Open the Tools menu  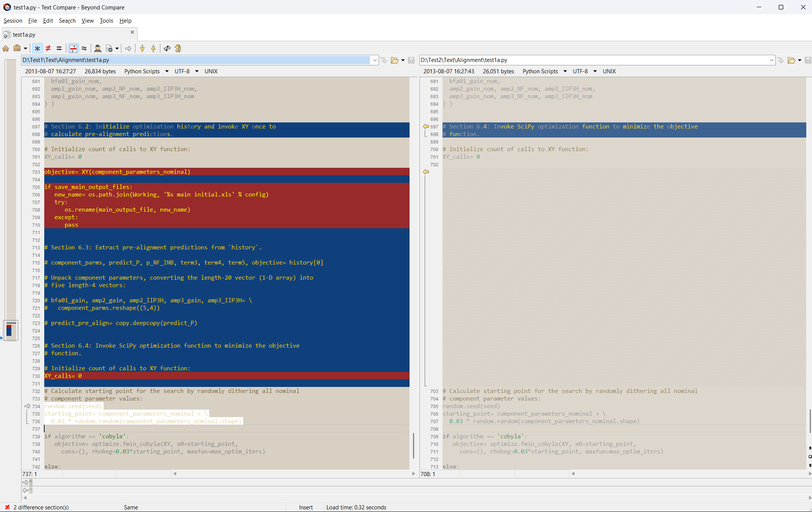pyautogui.click(x=106, y=21)
